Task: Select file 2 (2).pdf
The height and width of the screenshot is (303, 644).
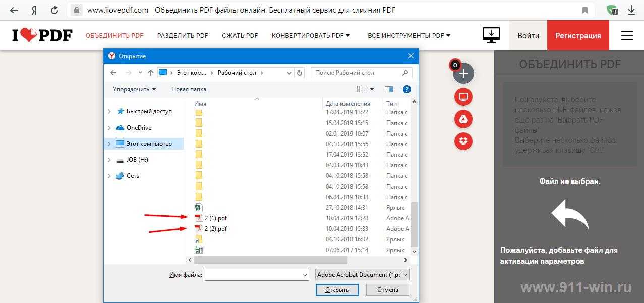Action: 215,229
